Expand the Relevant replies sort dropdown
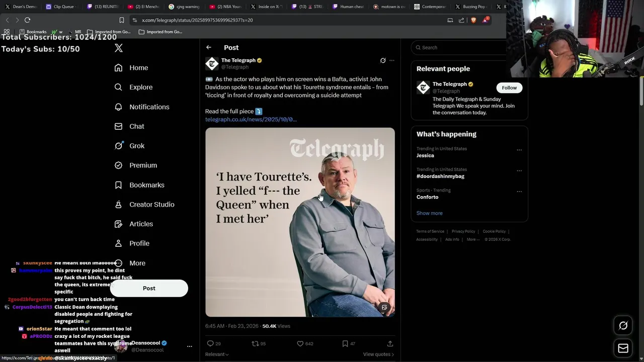This screenshot has height=362, width=644. (x=217, y=354)
